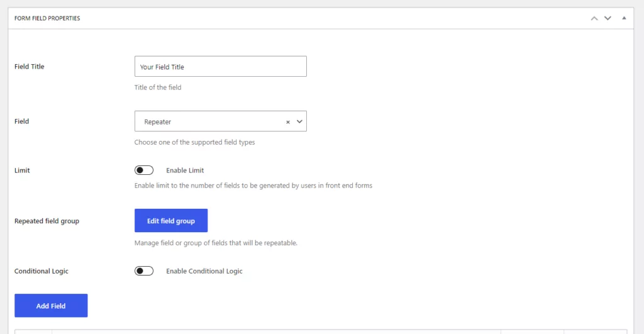Click the 'Choose one of the supported field types' hint

[x=195, y=142]
